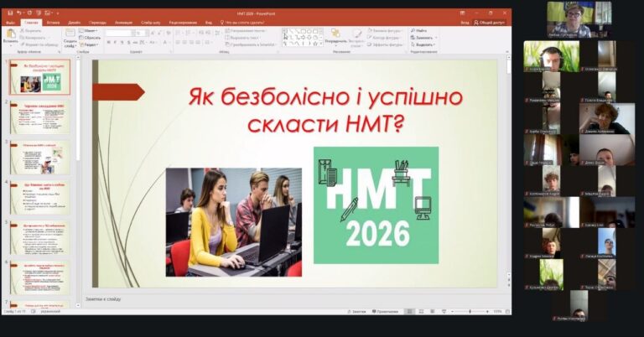Start slideshow from beginning via Quick Access
644x337 pixels.
(x=39, y=13)
